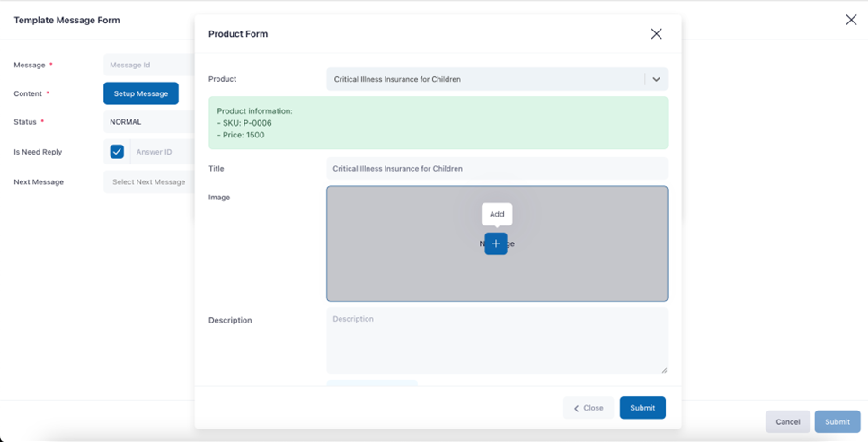Click the blue plus icon to add image
868x442 pixels.
(x=496, y=243)
